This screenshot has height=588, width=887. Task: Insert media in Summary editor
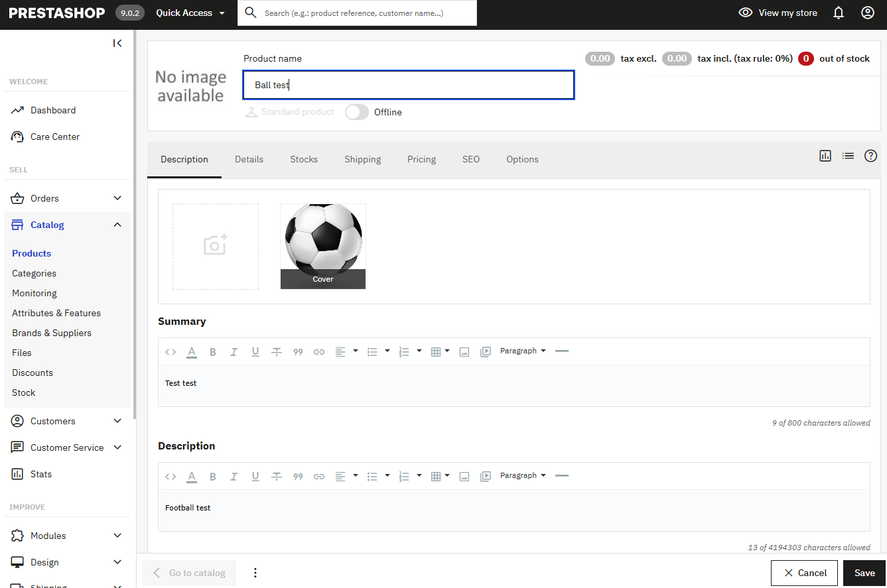point(486,352)
